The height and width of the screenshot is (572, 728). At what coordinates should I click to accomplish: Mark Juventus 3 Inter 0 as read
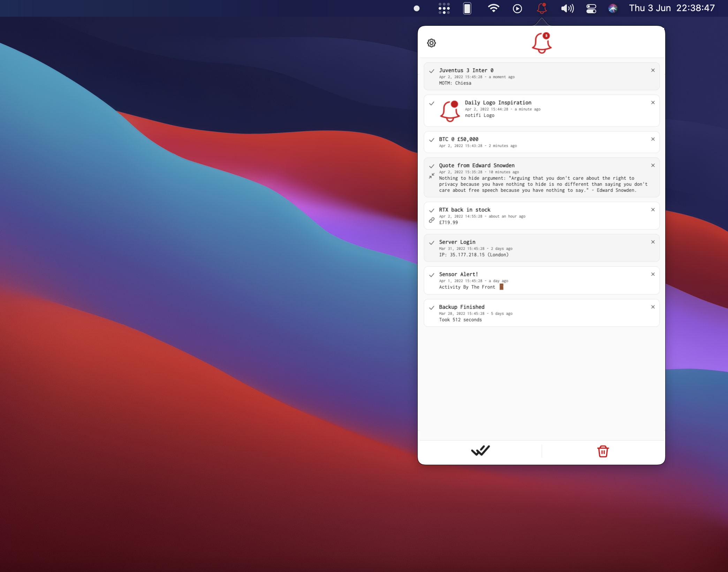point(432,71)
